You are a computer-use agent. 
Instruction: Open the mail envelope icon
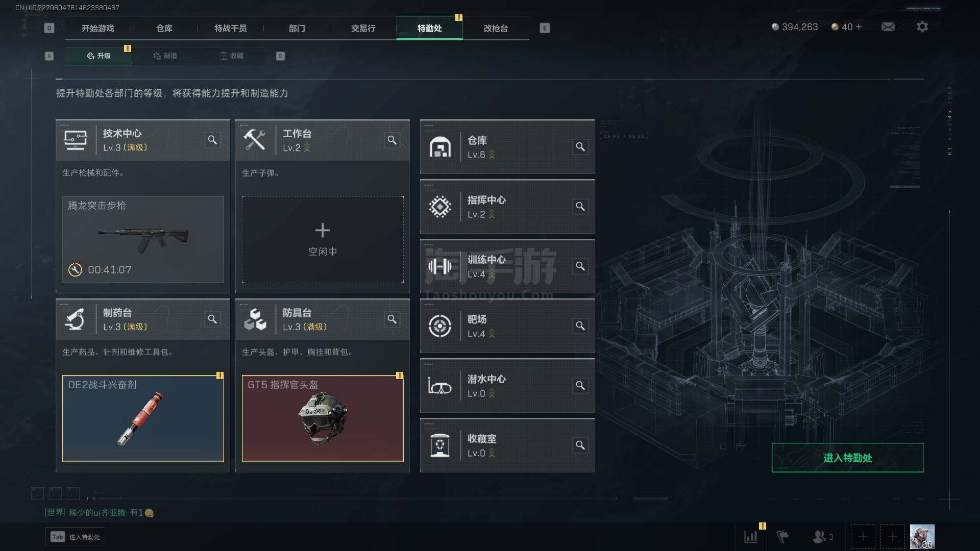click(888, 27)
